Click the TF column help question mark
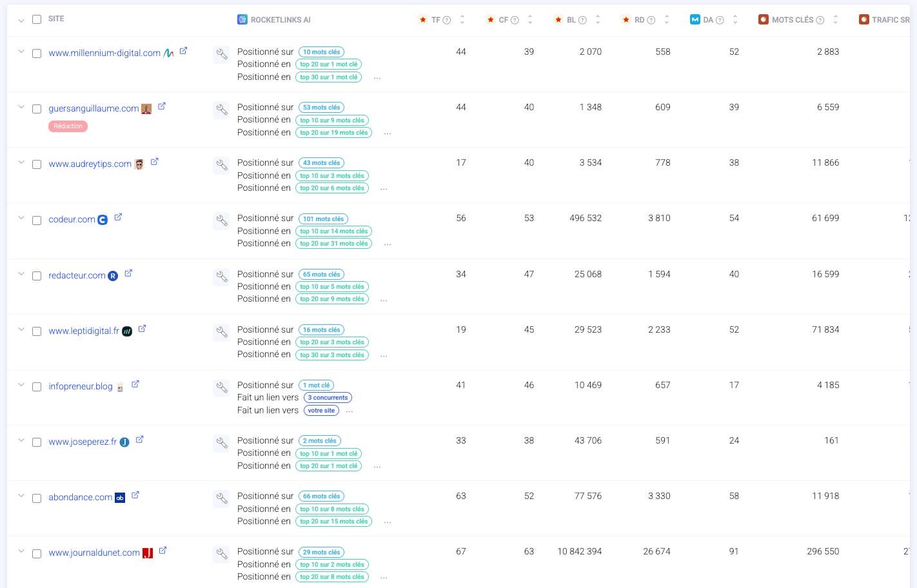The width and height of the screenshot is (917, 588). click(x=447, y=20)
